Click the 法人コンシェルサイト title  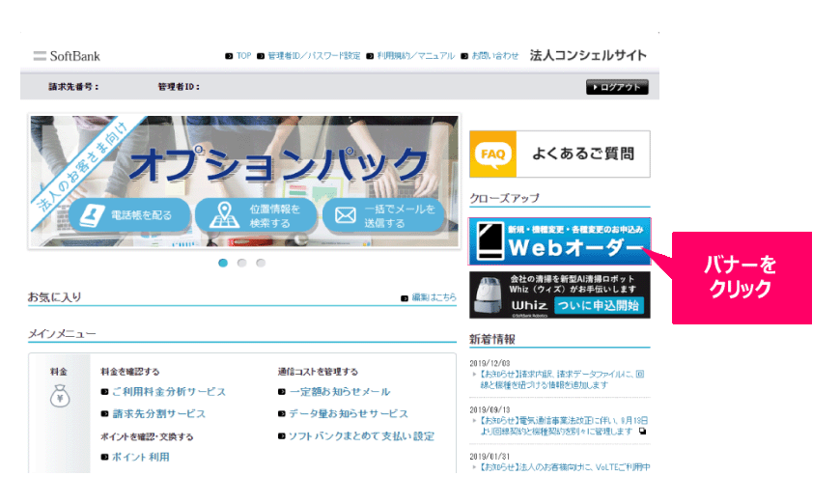588,56
